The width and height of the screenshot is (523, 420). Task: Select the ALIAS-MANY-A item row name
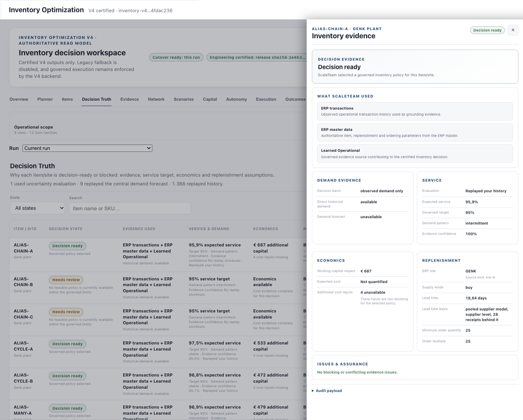point(23,410)
